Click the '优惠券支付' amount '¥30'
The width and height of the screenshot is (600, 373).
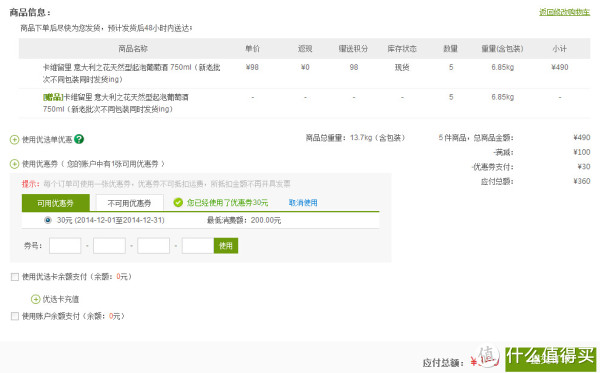(x=584, y=167)
